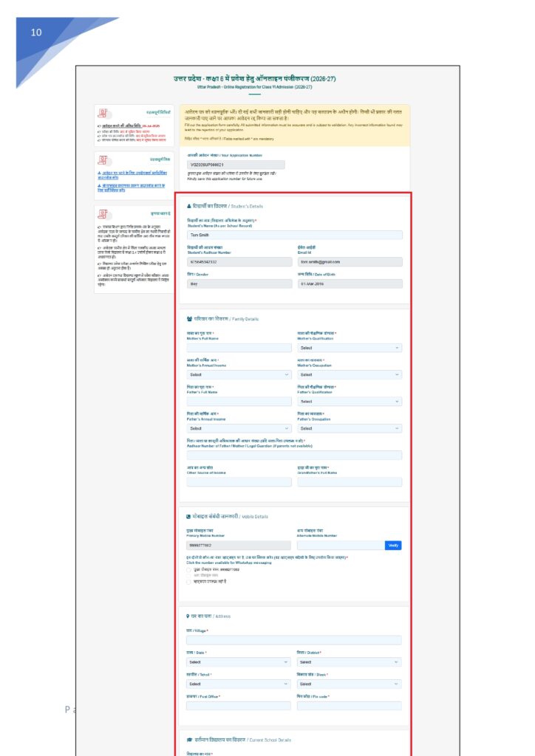Select the WhatsApp not available radio option
The height and width of the screenshot is (756, 535).
[188, 582]
